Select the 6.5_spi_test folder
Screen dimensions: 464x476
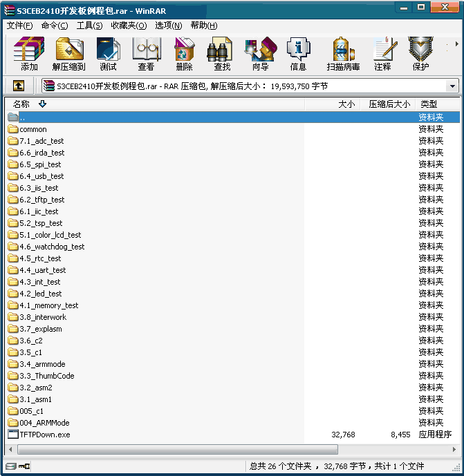point(35,164)
